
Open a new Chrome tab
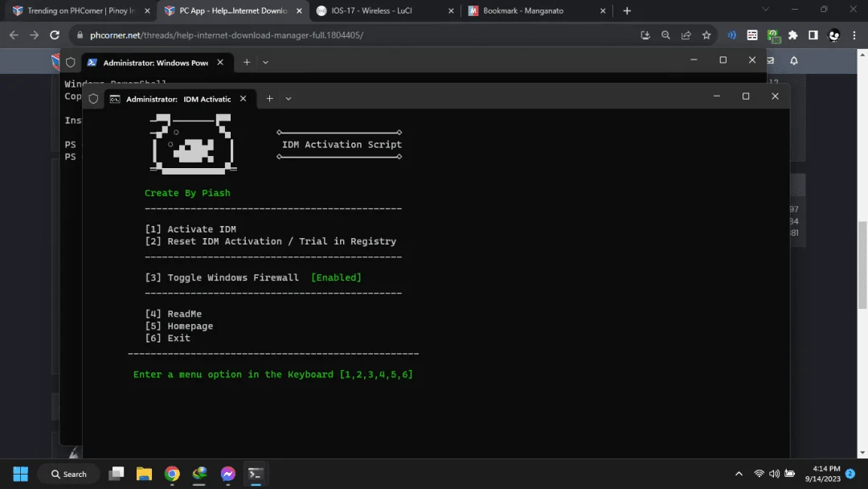coord(627,10)
